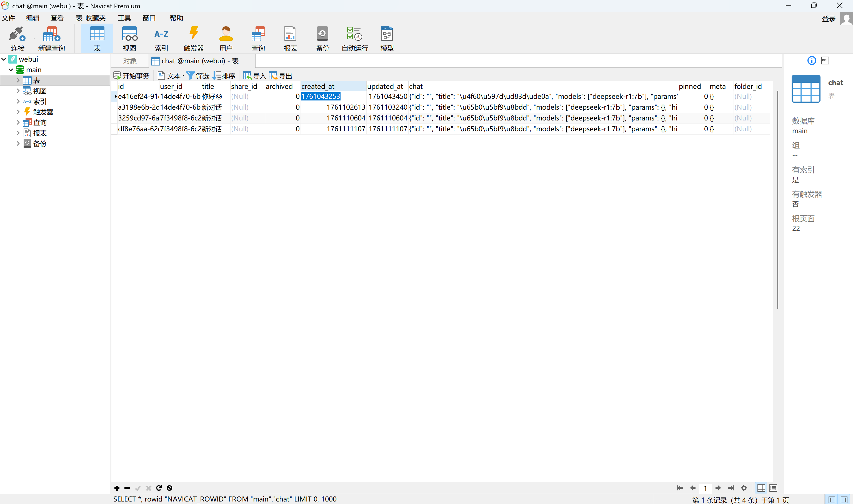Open the Model (模型) toolbar icon
The height and width of the screenshot is (504, 853).
[x=387, y=38]
